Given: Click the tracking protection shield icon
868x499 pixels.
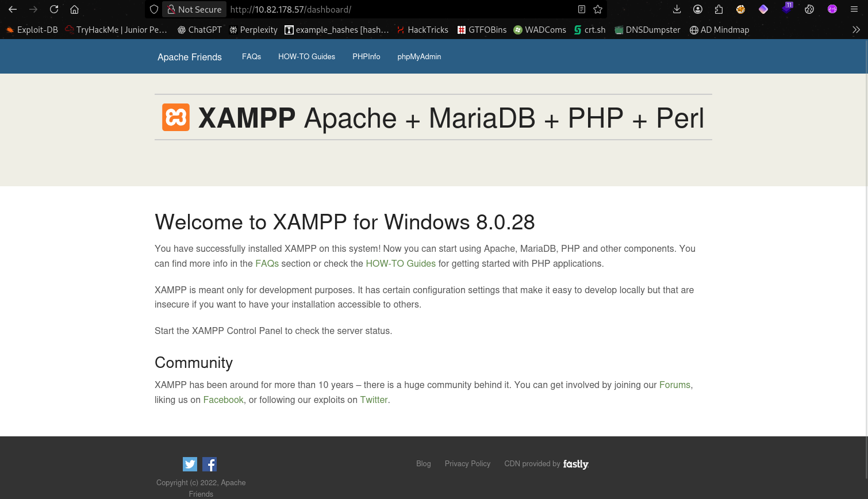Looking at the screenshot, I should point(154,9).
